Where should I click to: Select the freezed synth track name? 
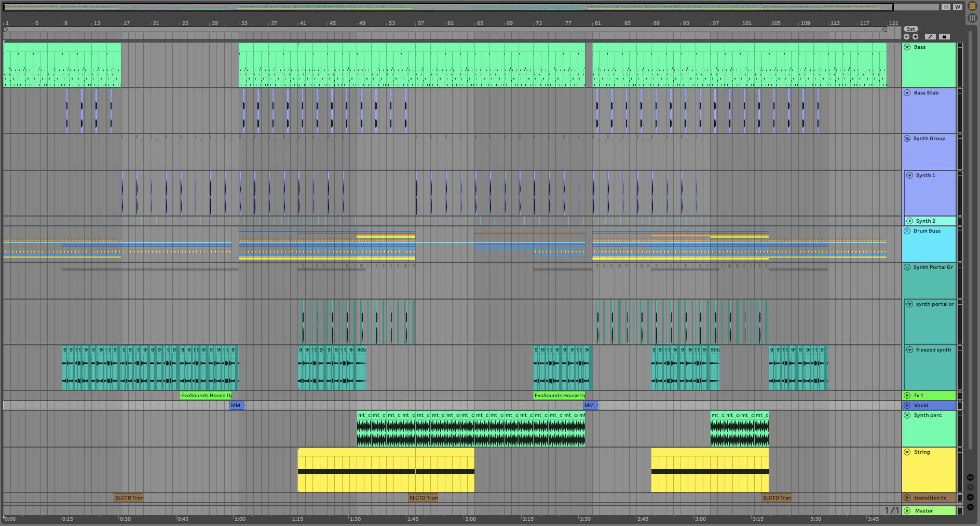[933, 350]
